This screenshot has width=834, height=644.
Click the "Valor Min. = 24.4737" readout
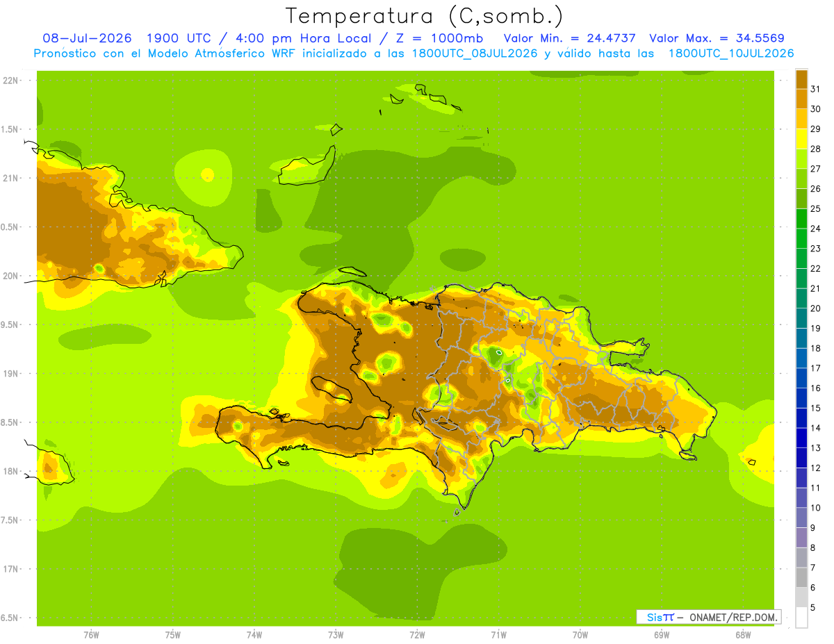pyautogui.click(x=570, y=38)
